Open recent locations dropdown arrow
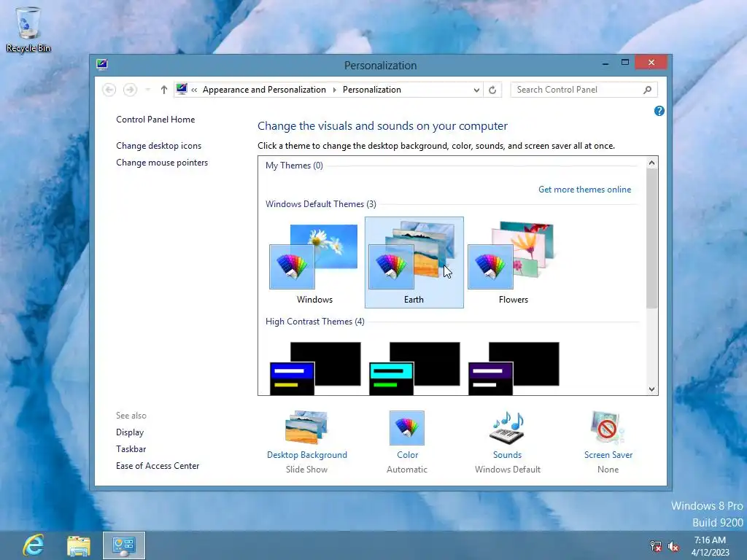 tap(147, 90)
